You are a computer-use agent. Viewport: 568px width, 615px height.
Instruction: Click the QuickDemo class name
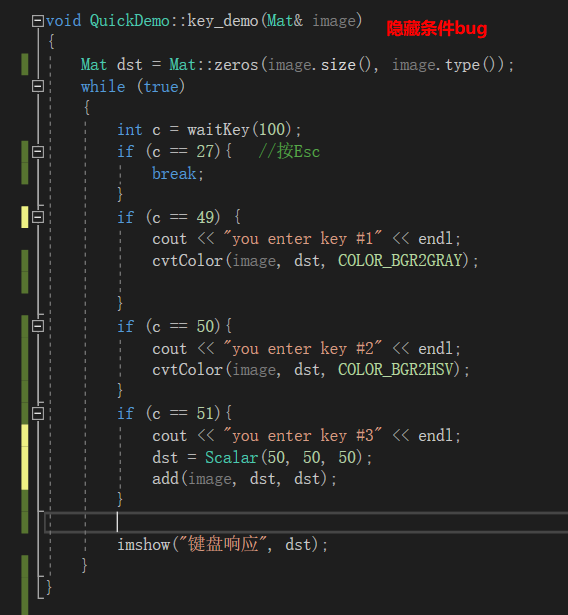point(129,21)
